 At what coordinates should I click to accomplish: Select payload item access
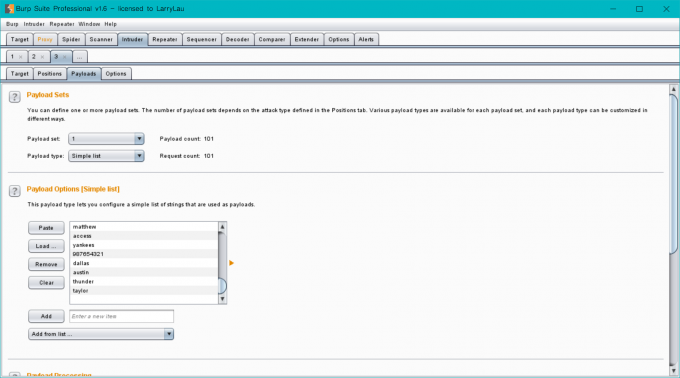point(144,236)
